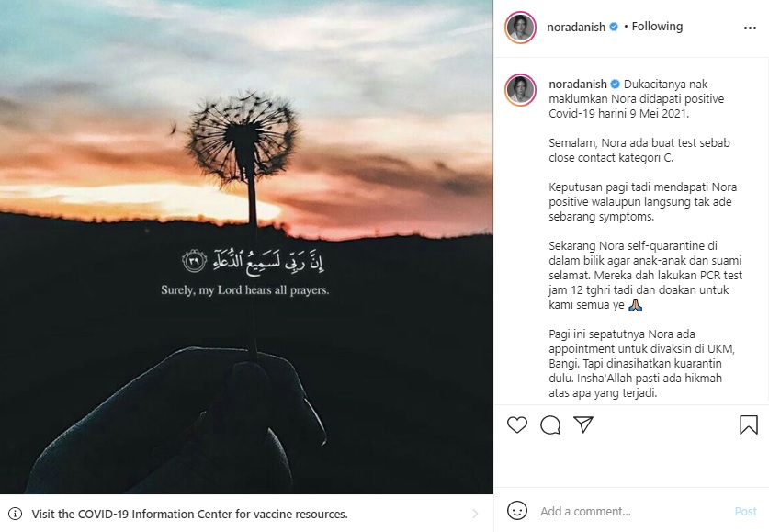Save post with the bookmark icon
769x532 pixels.
point(749,424)
